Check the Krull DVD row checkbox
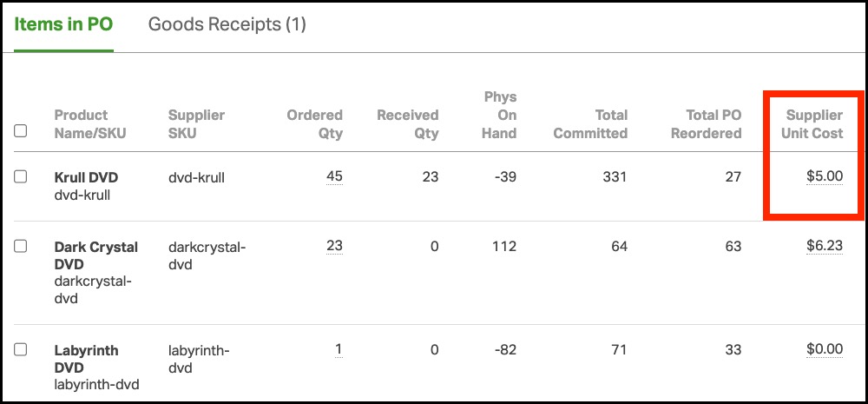868x404 pixels. pos(21,176)
